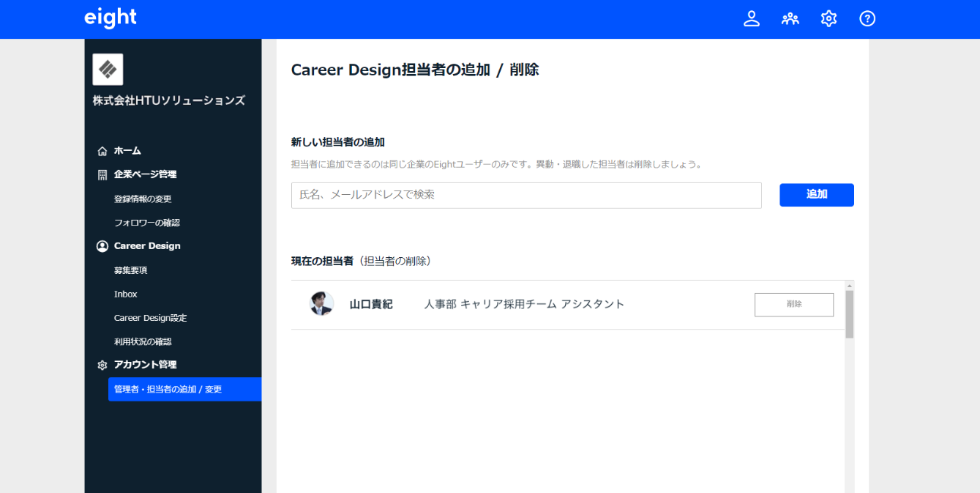Open フォロワーの確認 page
Screen dimensions: 980x493
[x=147, y=223]
